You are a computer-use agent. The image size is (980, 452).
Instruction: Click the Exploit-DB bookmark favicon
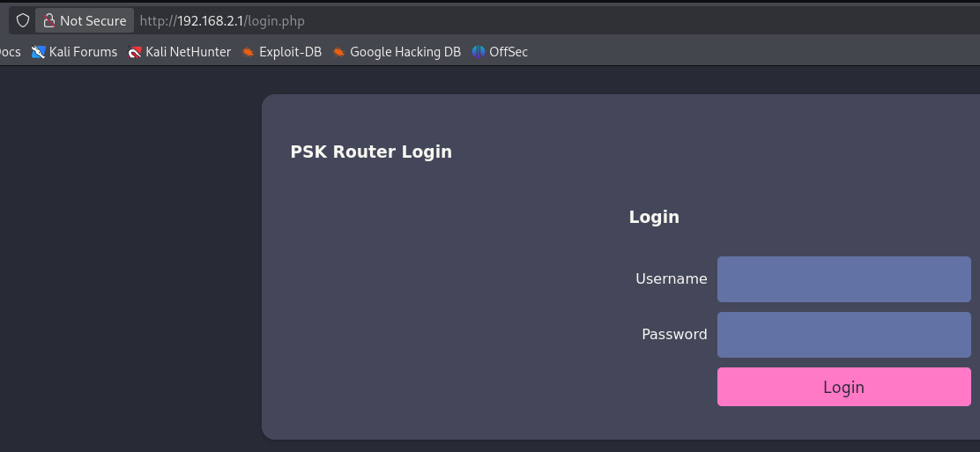(x=249, y=52)
